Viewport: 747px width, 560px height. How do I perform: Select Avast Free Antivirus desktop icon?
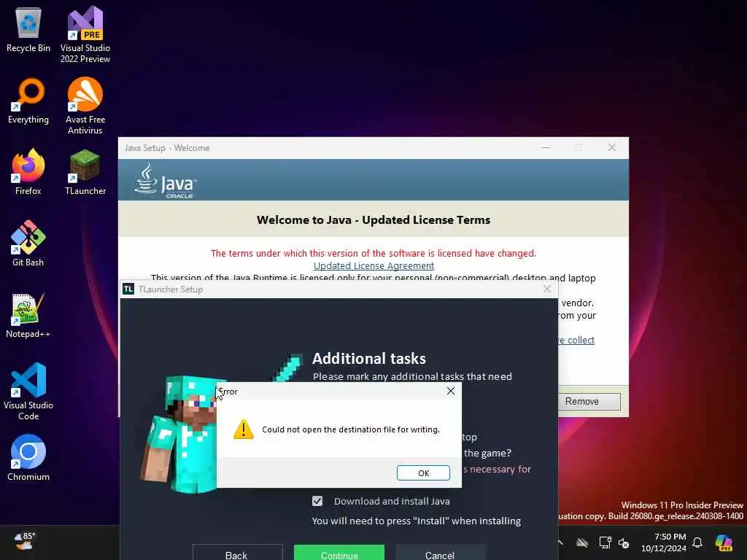[85, 106]
